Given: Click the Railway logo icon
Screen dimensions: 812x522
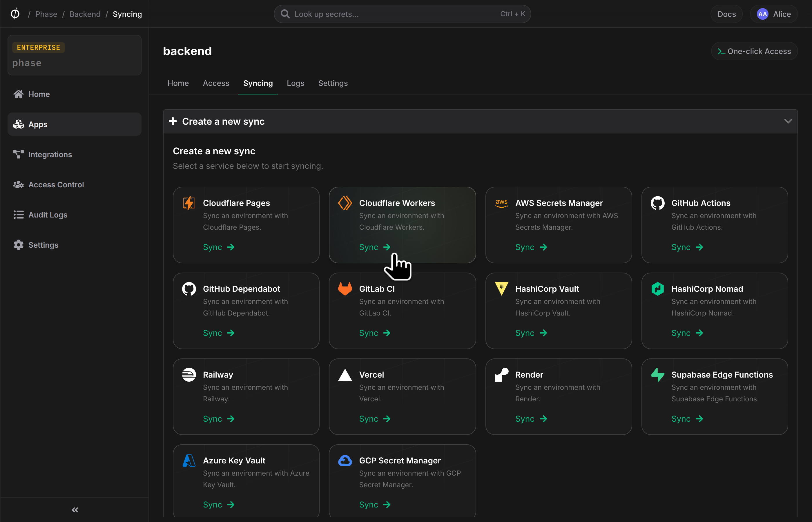Looking at the screenshot, I should [x=189, y=375].
